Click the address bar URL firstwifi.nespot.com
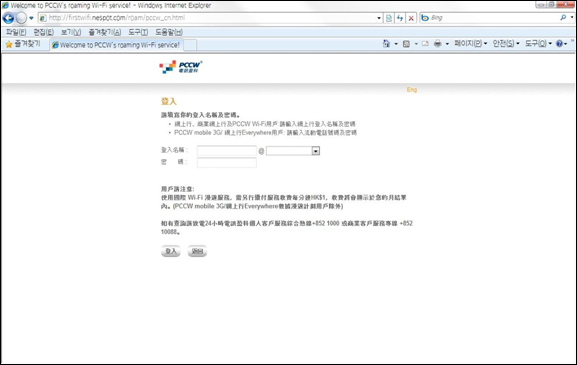 [117, 18]
